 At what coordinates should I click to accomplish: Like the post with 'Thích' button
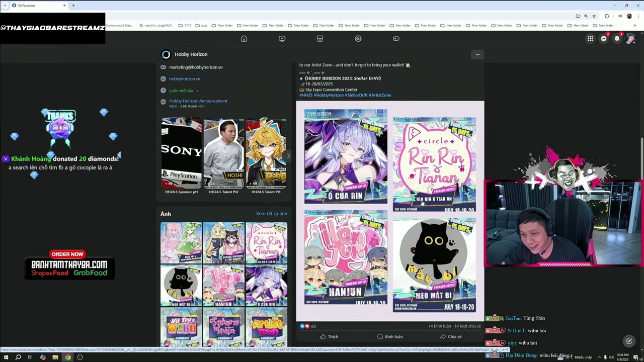pos(329,337)
